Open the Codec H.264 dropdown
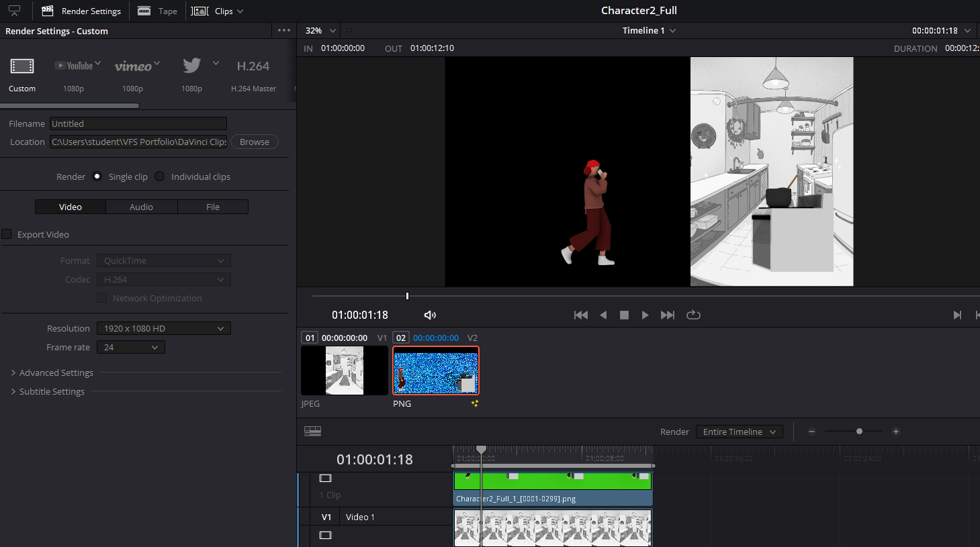 [x=163, y=279]
